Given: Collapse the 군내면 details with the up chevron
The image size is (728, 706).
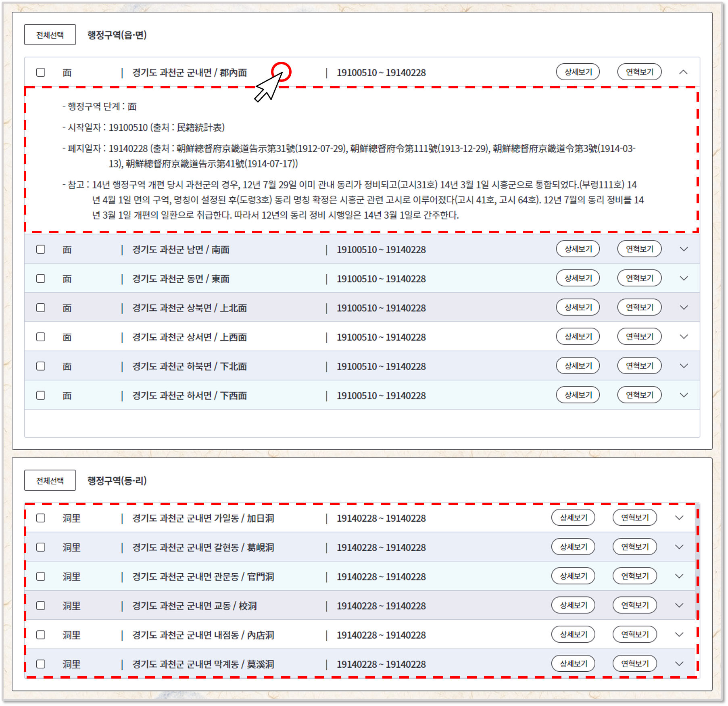Looking at the screenshot, I should click(683, 72).
